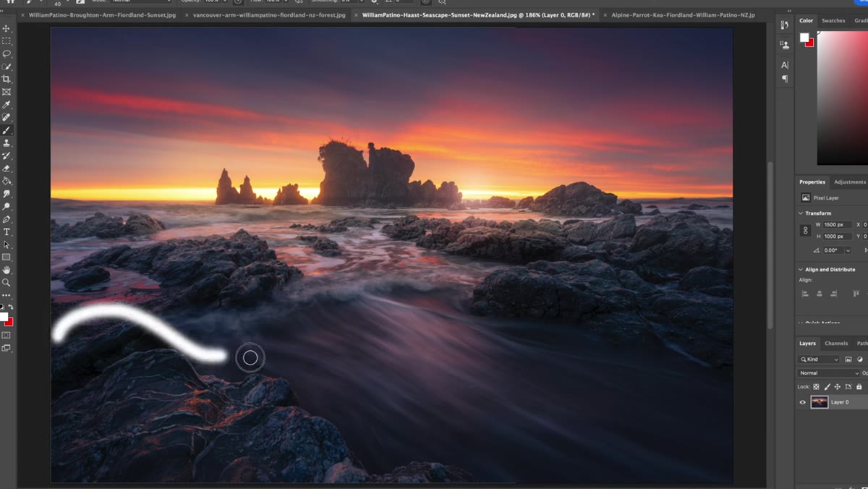Open the Adjustments tab
868x489 pixels.
click(x=849, y=182)
